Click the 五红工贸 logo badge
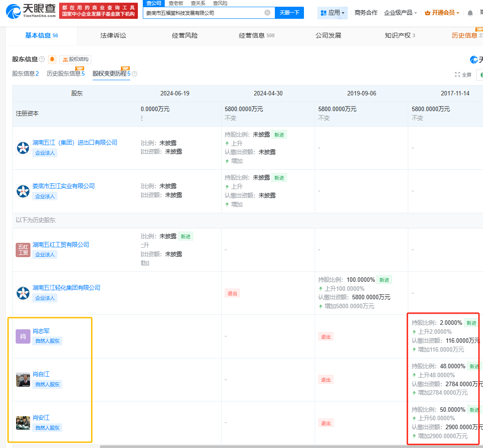 (x=23, y=250)
